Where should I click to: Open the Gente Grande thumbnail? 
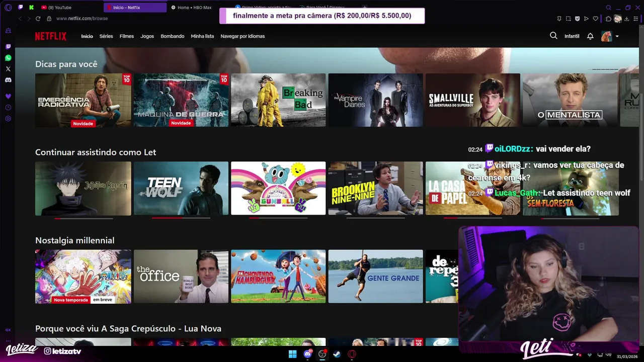click(x=376, y=277)
